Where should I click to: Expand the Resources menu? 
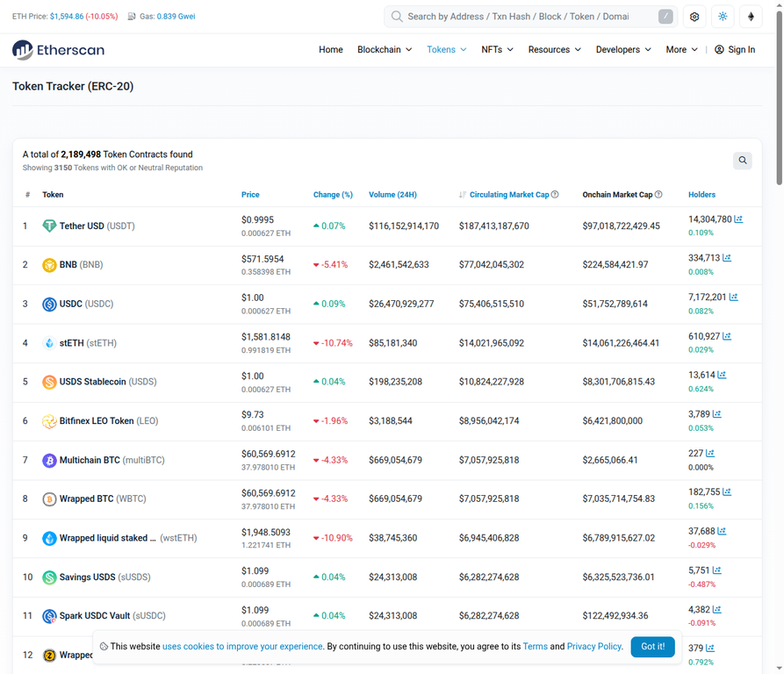[x=555, y=49]
